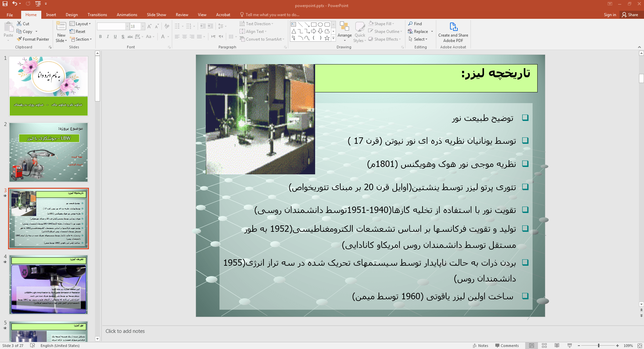Image resolution: width=644 pixels, height=349 pixels.
Task: Start Slide Show from status bar icon
Action: (569, 346)
